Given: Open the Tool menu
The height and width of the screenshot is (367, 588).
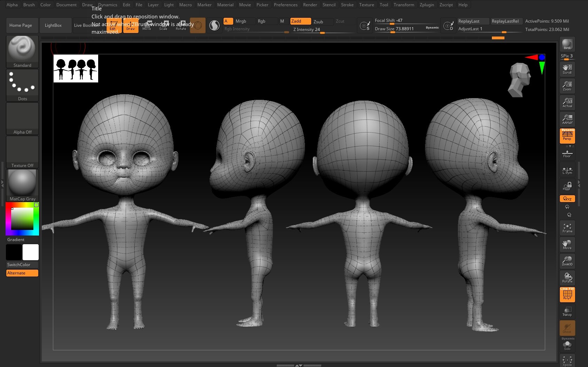Looking at the screenshot, I should pyautogui.click(x=384, y=5).
